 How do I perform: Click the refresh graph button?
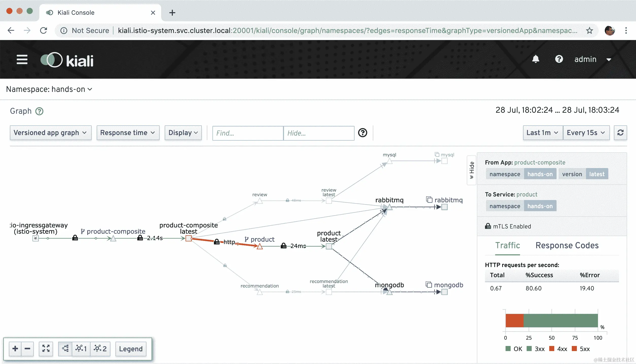(x=620, y=133)
